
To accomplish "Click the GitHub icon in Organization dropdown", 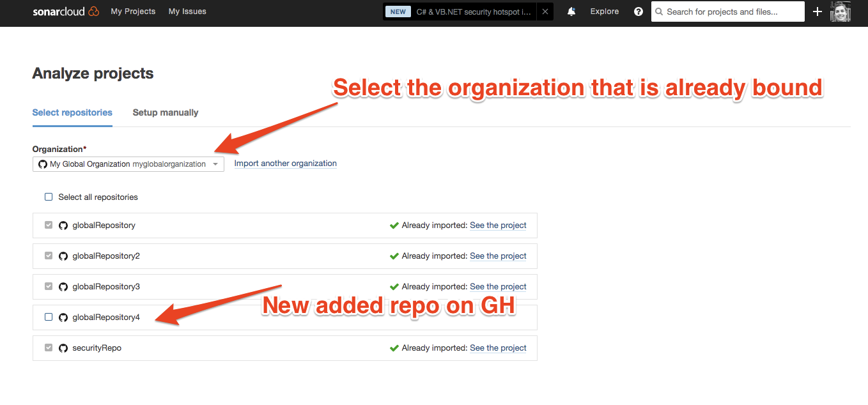I will click(43, 164).
